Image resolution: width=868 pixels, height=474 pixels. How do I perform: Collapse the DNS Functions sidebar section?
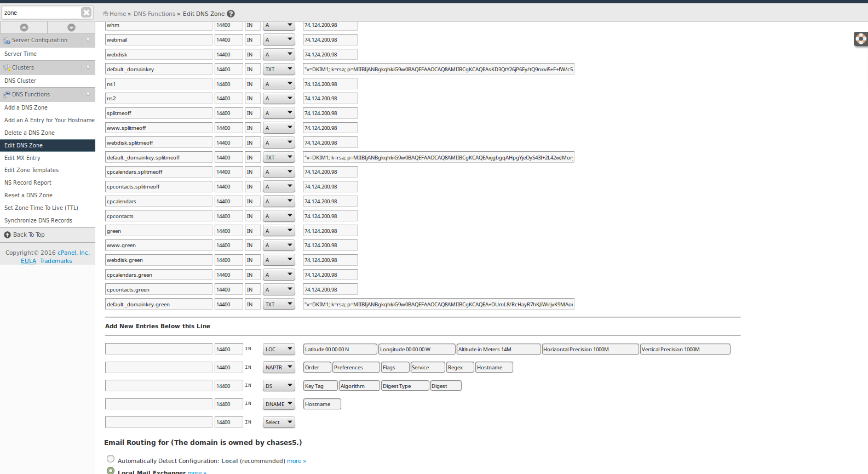point(88,94)
